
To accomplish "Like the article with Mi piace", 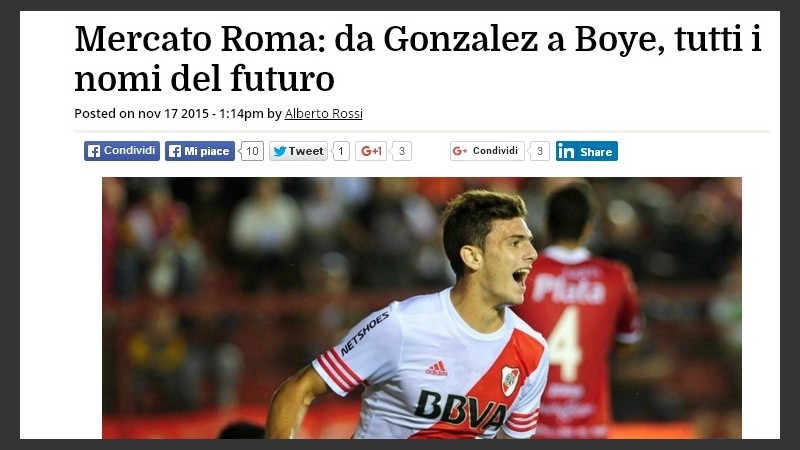I will pyautogui.click(x=199, y=151).
